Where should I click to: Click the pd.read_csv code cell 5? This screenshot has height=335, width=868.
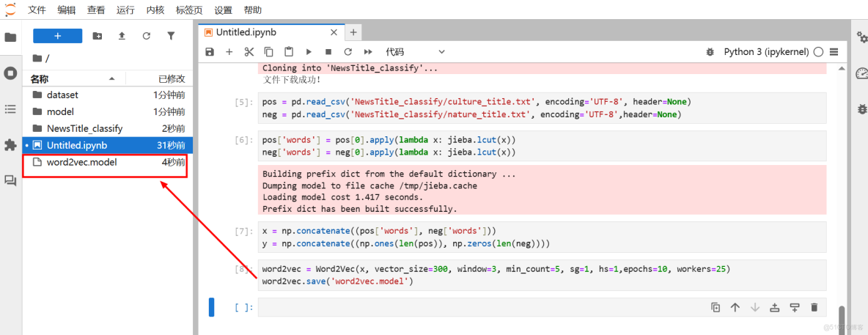(542, 108)
